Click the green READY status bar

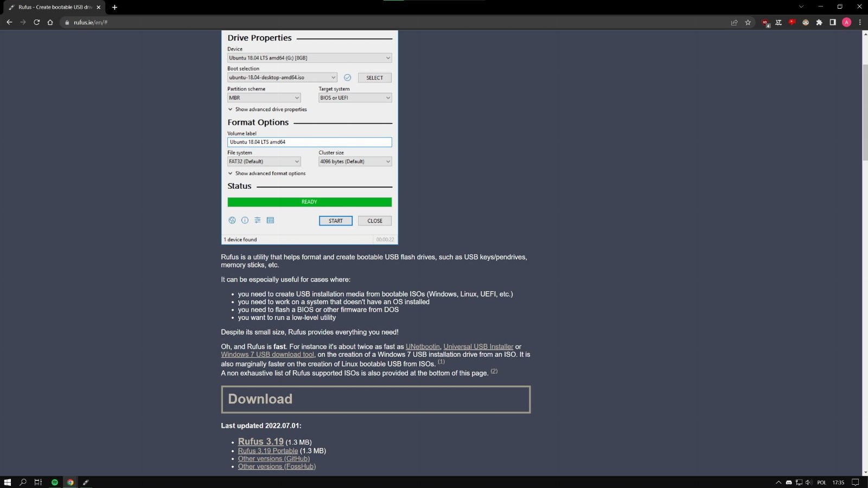309,202
